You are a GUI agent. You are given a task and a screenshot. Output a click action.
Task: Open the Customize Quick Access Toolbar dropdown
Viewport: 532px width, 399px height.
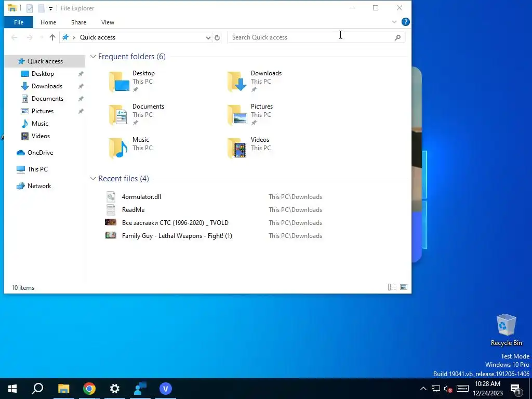50,8
